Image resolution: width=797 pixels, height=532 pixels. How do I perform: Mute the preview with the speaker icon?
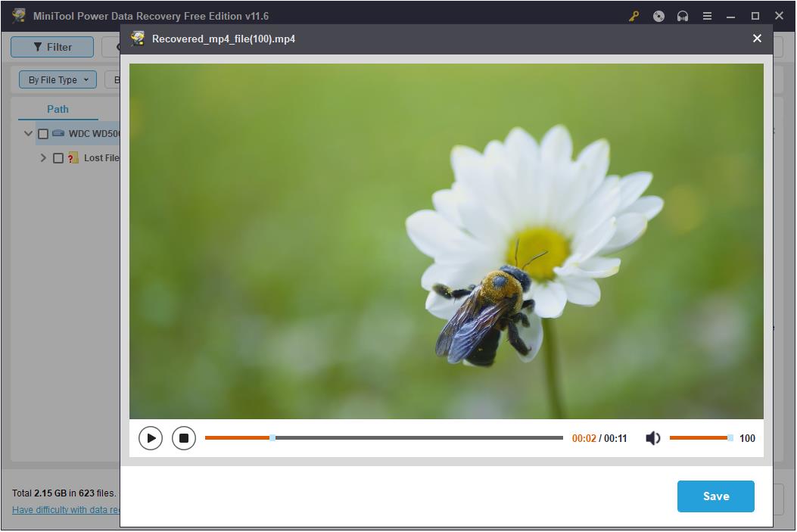click(652, 438)
